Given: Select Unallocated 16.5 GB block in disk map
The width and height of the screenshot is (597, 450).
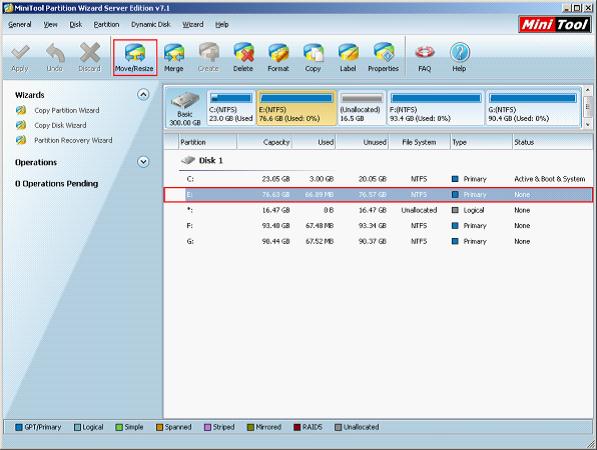Looking at the screenshot, I should [361, 108].
